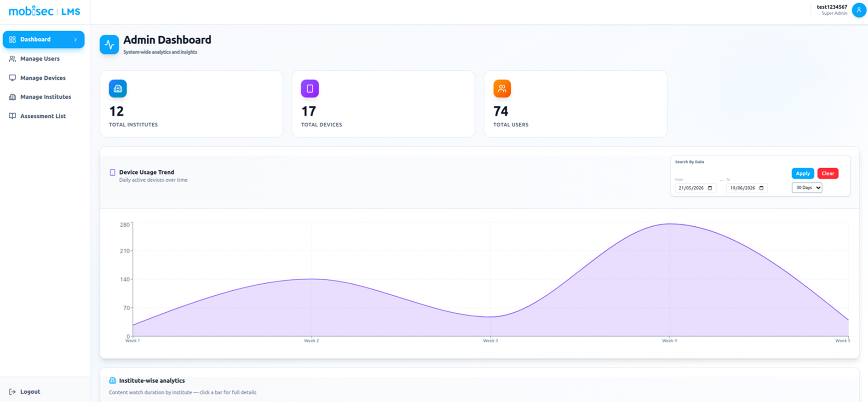Select the Dashboard sidebar item

pyautogui.click(x=44, y=40)
